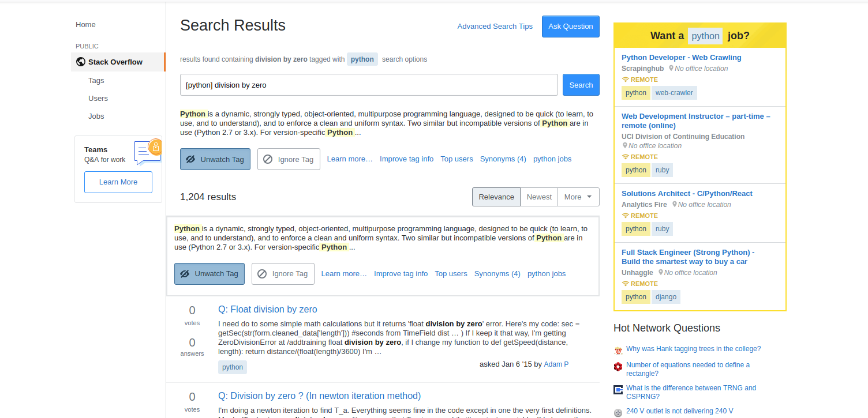Open Users in the sidebar

pos(98,99)
